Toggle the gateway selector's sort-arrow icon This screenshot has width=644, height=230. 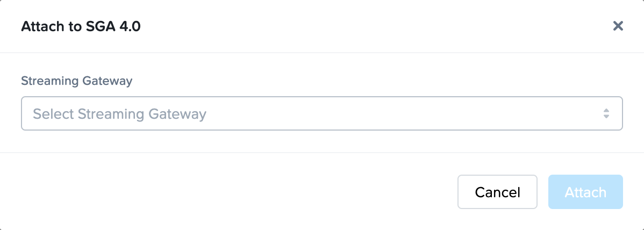pos(606,113)
